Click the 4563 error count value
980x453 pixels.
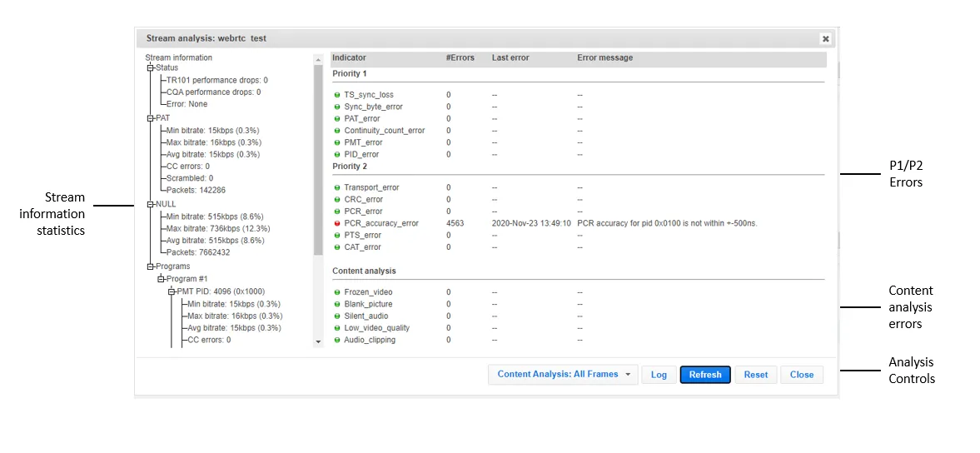pos(455,223)
